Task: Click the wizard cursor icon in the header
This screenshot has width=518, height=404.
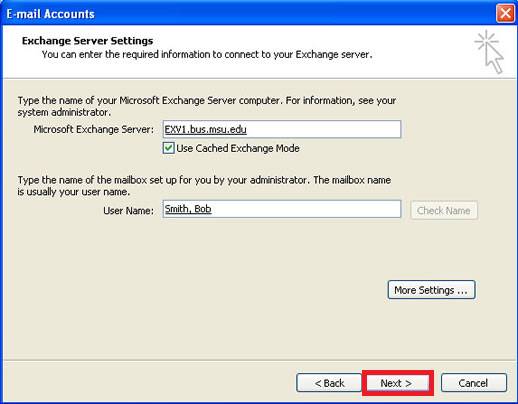Action: (489, 52)
